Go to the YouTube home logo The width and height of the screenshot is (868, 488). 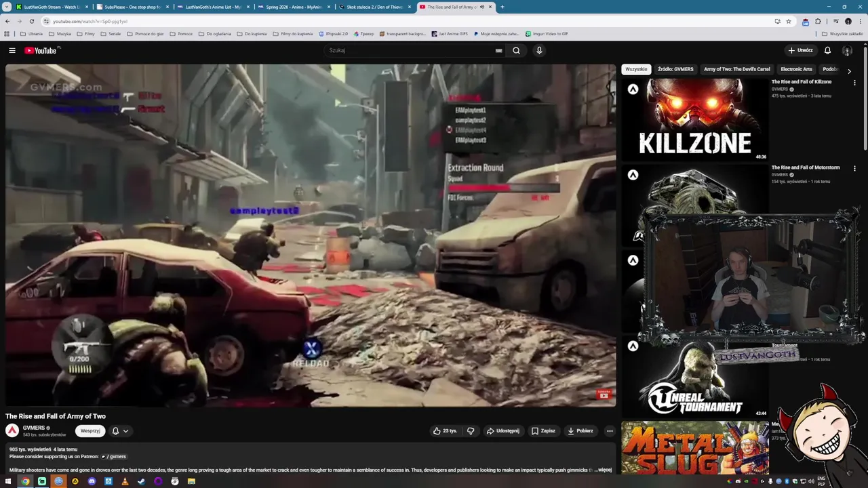tap(41, 50)
